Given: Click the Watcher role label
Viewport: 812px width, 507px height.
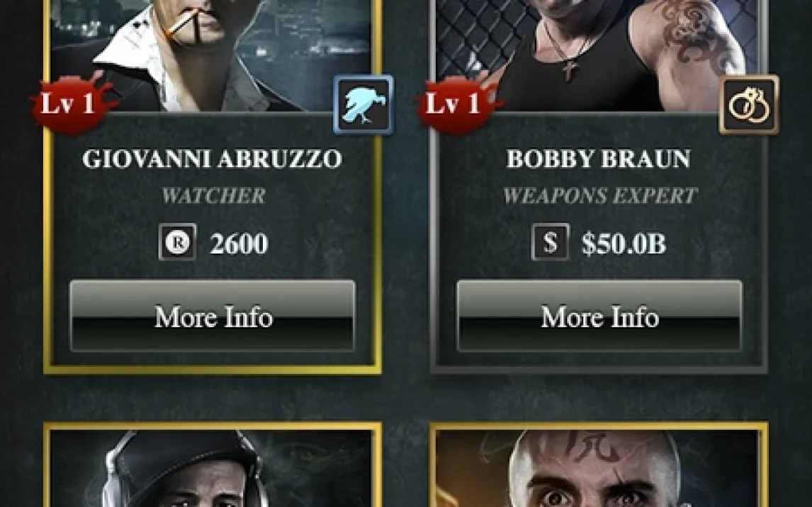Looking at the screenshot, I should click(x=213, y=195).
